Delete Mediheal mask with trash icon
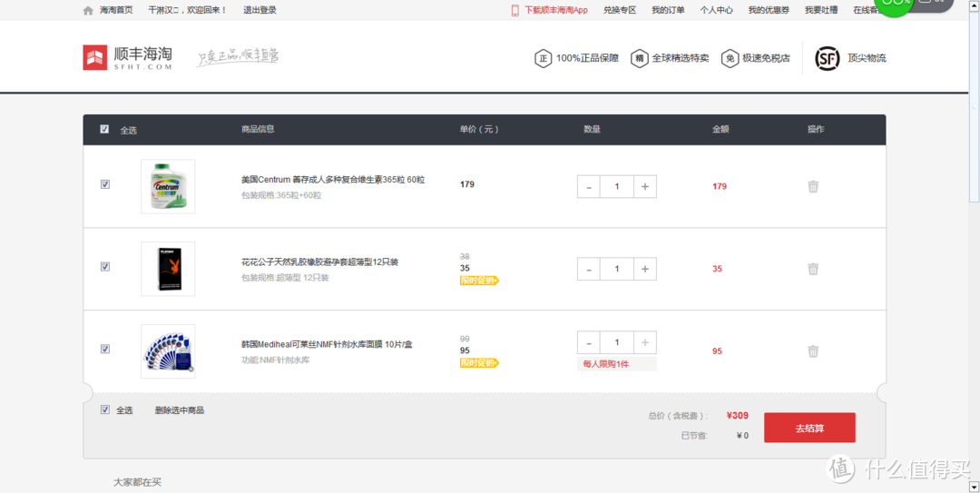Image resolution: width=980 pixels, height=493 pixels. (813, 351)
